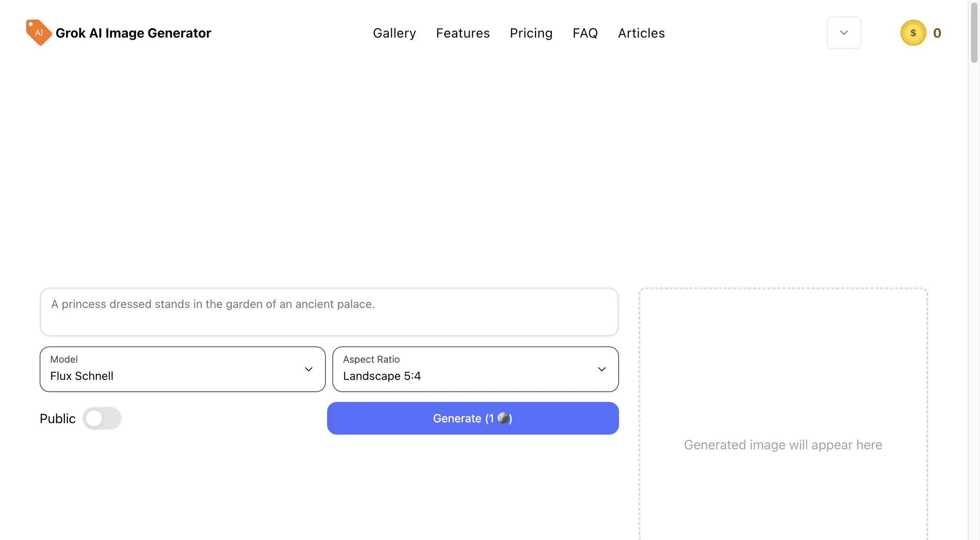Toggle the Public switch
Image resolution: width=980 pixels, height=540 pixels.
pyautogui.click(x=102, y=418)
